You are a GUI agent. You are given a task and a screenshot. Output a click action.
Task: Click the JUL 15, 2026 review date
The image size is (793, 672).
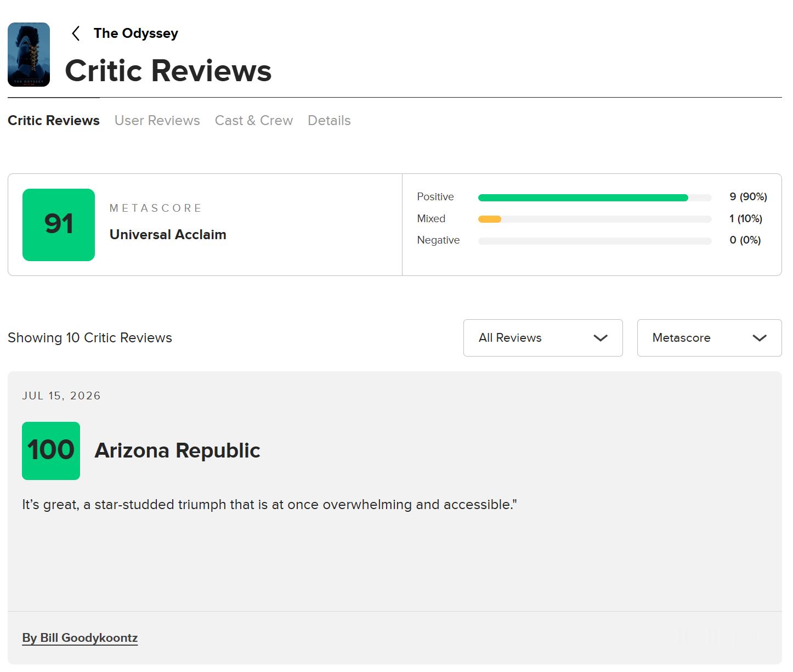61,396
